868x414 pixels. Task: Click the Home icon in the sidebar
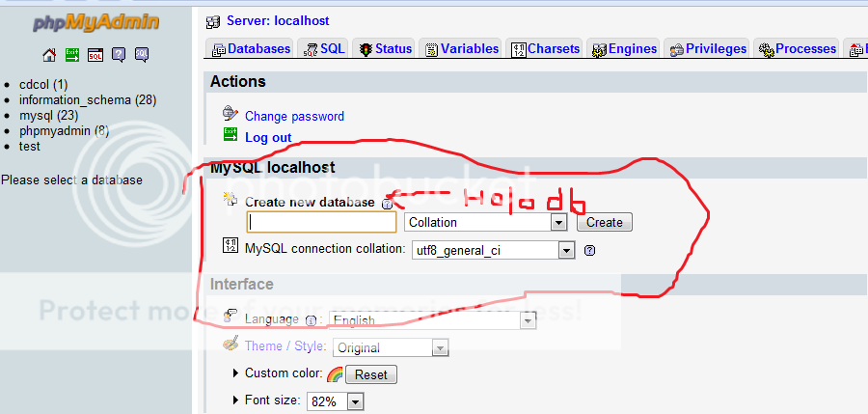49,55
